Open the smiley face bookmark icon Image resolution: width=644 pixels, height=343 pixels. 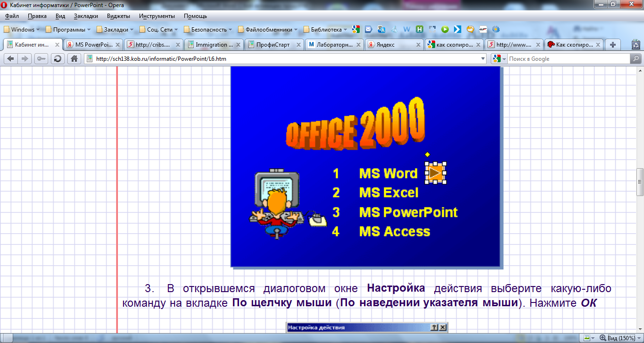[x=470, y=29]
